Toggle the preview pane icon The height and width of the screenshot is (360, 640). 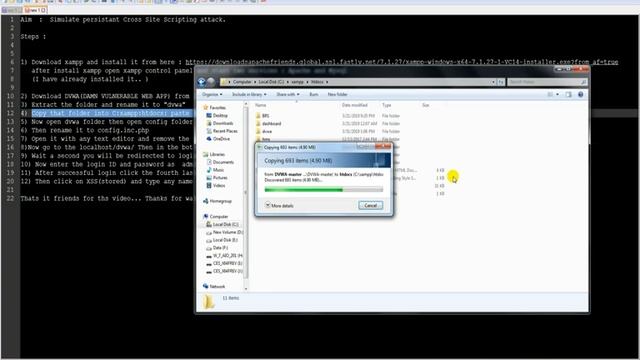[569, 94]
